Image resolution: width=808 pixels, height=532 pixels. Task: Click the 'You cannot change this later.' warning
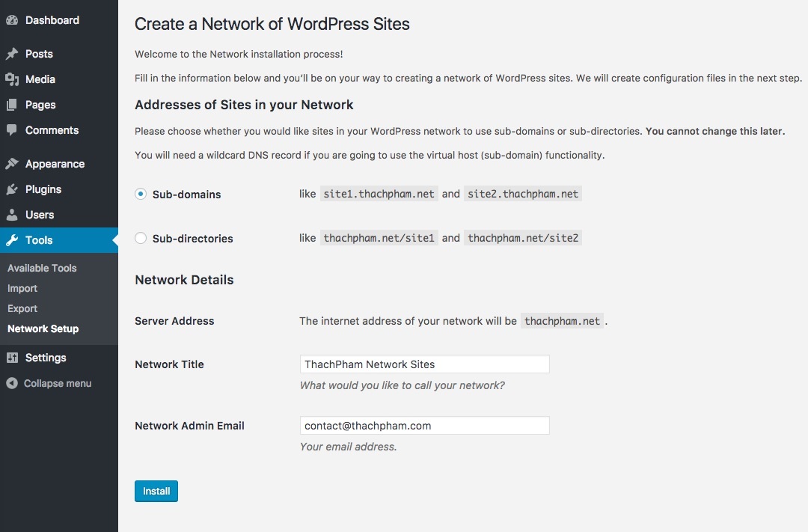coord(715,132)
